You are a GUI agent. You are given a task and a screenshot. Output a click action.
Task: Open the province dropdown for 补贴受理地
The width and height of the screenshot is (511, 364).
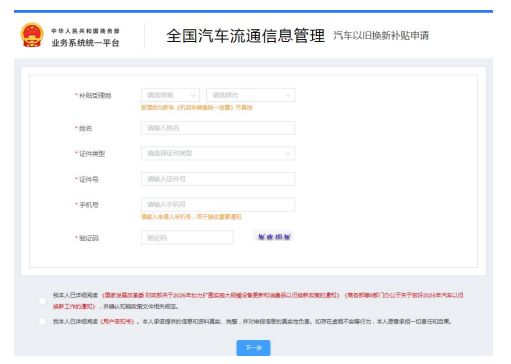170,95
